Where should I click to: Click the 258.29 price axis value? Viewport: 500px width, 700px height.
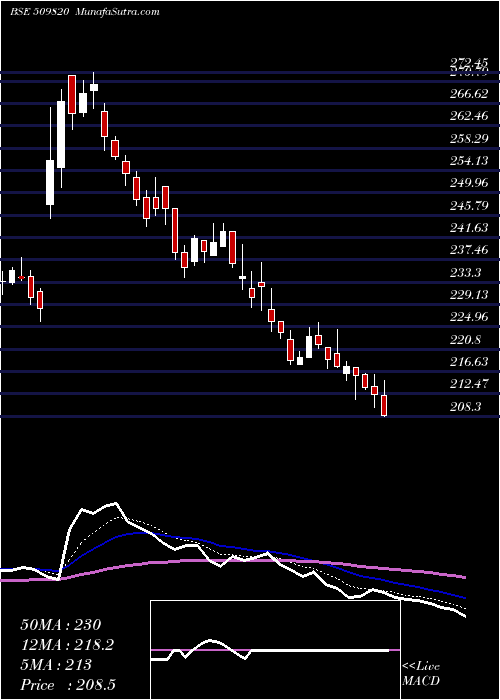[469, 139]
